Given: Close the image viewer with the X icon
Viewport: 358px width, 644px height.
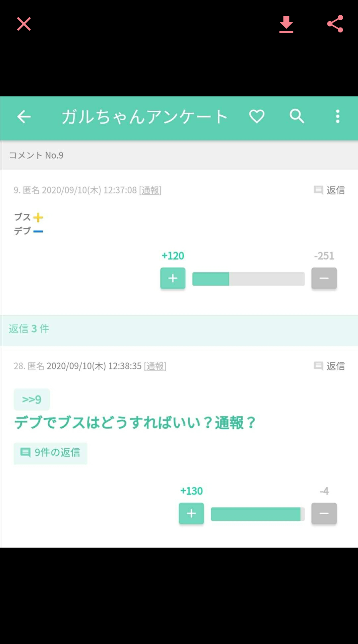Looking at the screenshot, I should [24, 24].
